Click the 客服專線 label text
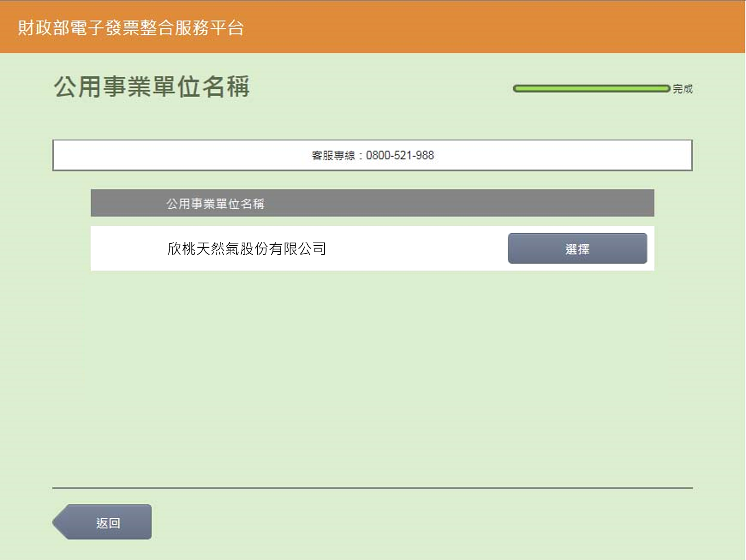 coord(333,156)
